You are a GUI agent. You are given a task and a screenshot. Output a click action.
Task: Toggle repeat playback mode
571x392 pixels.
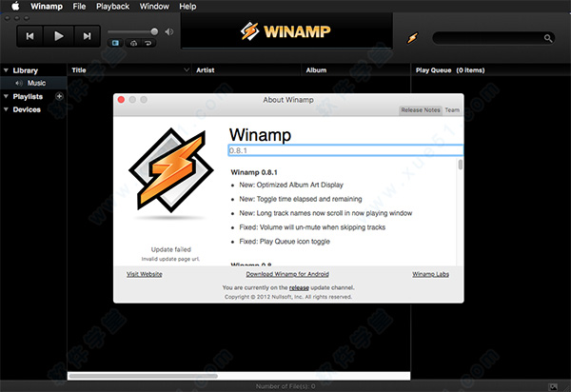pyautogui.click(x=148, y=44)
